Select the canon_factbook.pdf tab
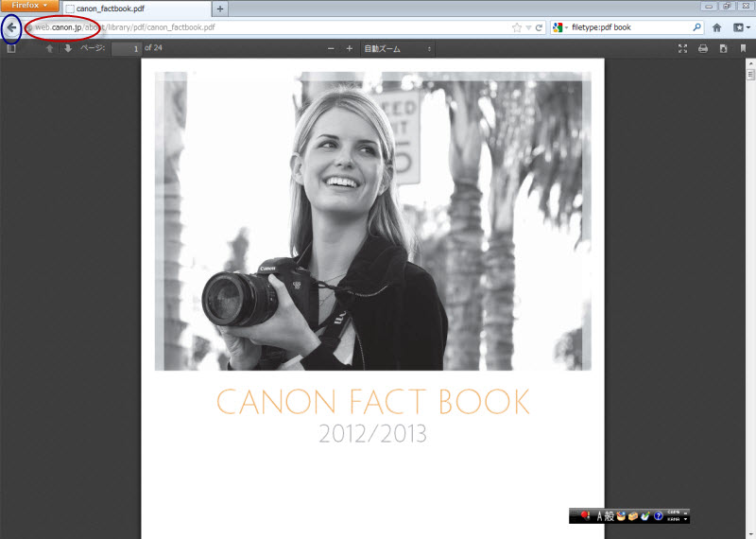Image resolution: width=756 pixels, height=539 pixels. click(136, 9)
